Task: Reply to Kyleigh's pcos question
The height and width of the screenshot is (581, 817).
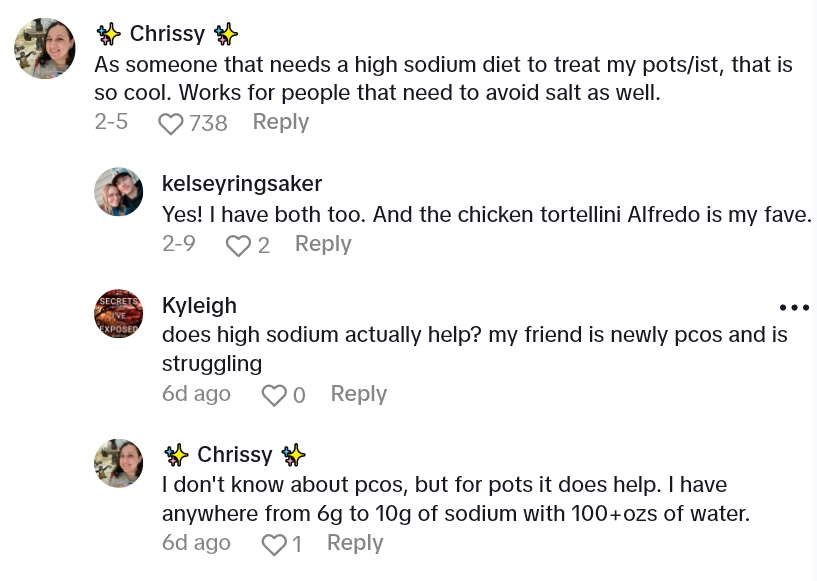Action: (358, 394)
